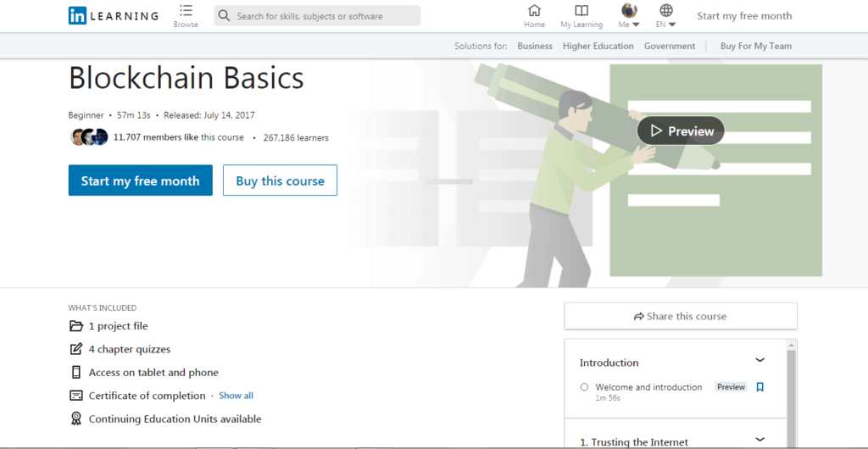Select Business solutions link
The width and height of the screenshot is (868, 449).
pos(535,46)
